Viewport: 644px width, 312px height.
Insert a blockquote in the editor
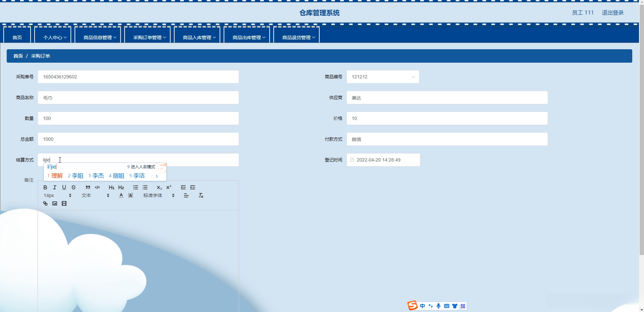point(88,187)
